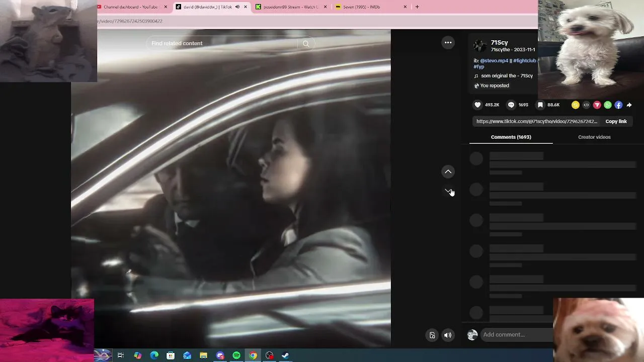Screen dimensions: 644x362
Task: Open OBS Studio from the taskbar
Action: tap(270, 355)
